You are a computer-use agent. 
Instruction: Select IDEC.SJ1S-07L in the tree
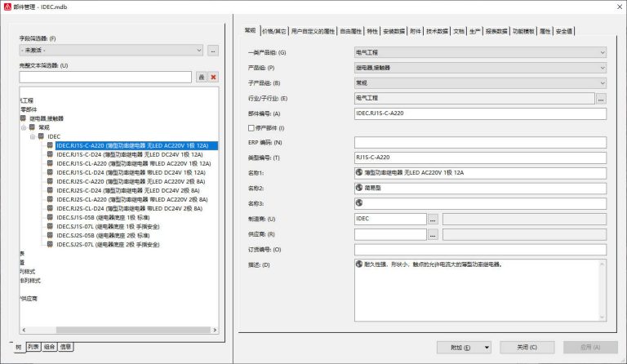tap(108, 227)
